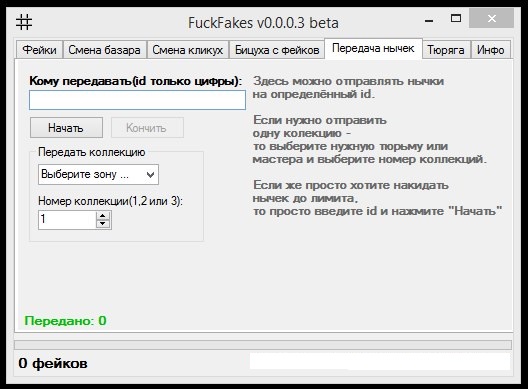
Task: Focus the recipient id input field
Action: coord(137,100)
